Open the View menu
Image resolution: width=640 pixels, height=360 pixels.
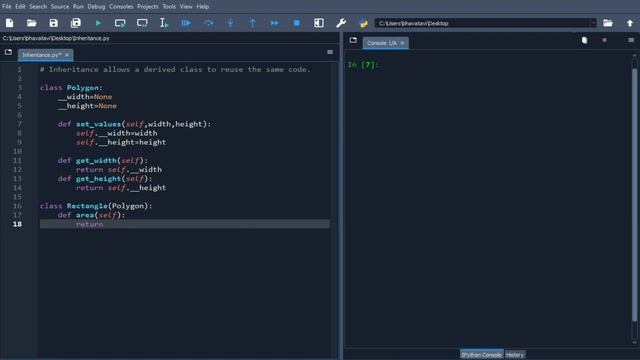[x=186, y=7]
